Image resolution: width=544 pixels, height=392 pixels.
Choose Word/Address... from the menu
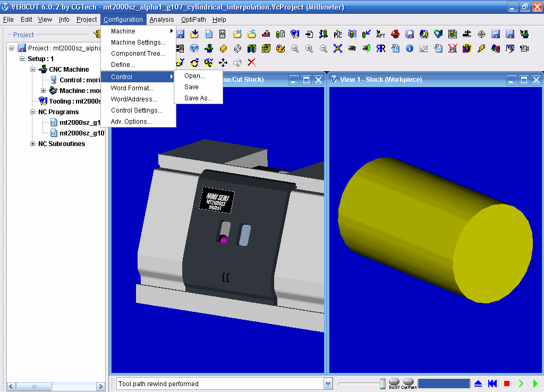pos(139,99)
